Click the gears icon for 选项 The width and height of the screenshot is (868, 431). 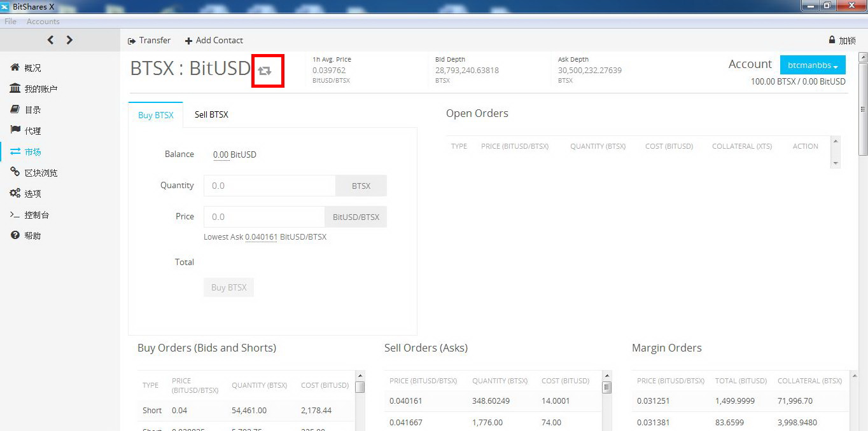pyautogui.click(x=15, y=193)
